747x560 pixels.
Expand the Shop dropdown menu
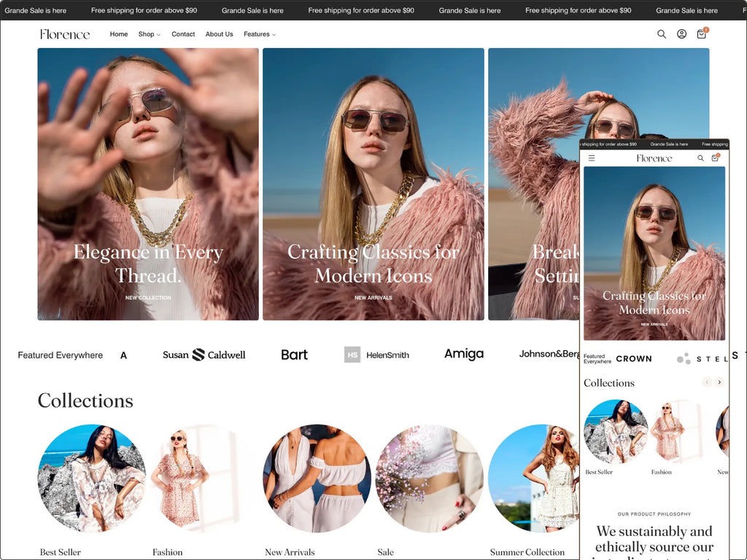149,34
